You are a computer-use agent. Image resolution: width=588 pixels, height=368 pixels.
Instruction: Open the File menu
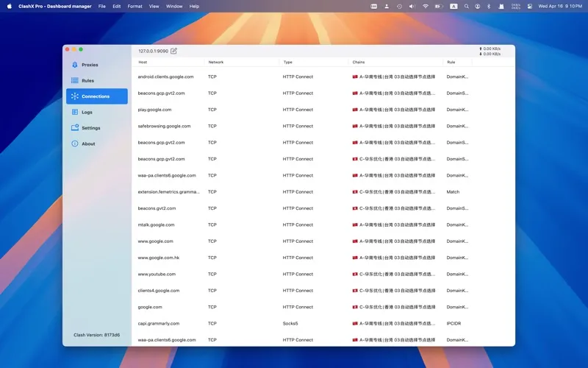click(x=101, y=6)
